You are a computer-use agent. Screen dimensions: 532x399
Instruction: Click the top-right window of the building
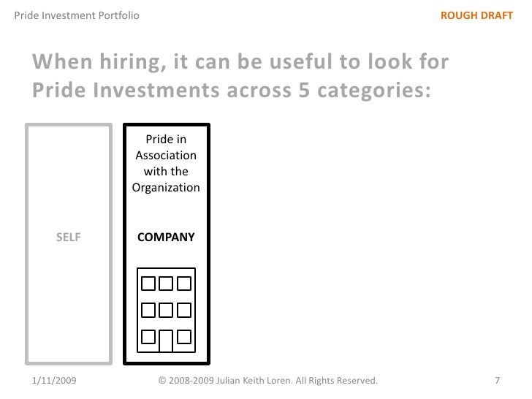coord(184,284)
